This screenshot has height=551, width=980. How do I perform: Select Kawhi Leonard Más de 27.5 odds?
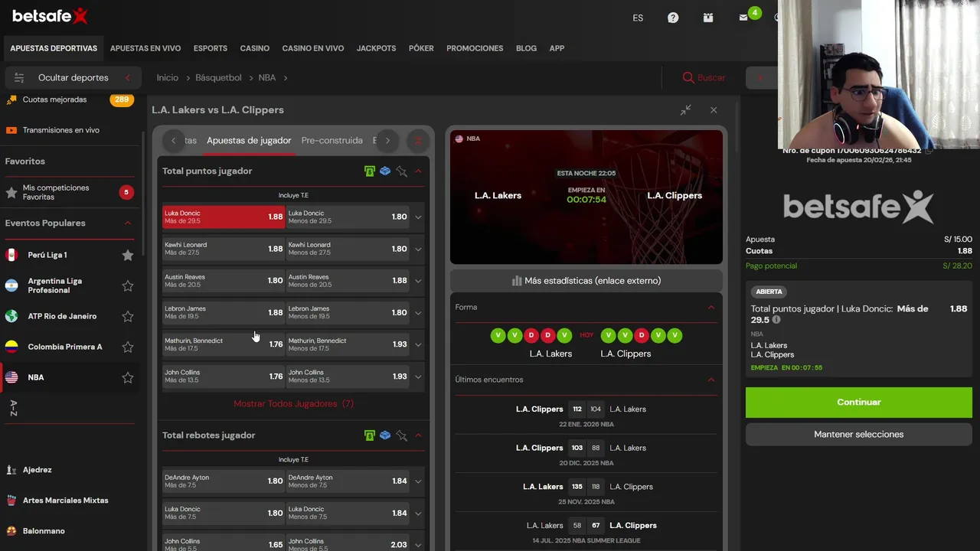click(x=224, y=249)
